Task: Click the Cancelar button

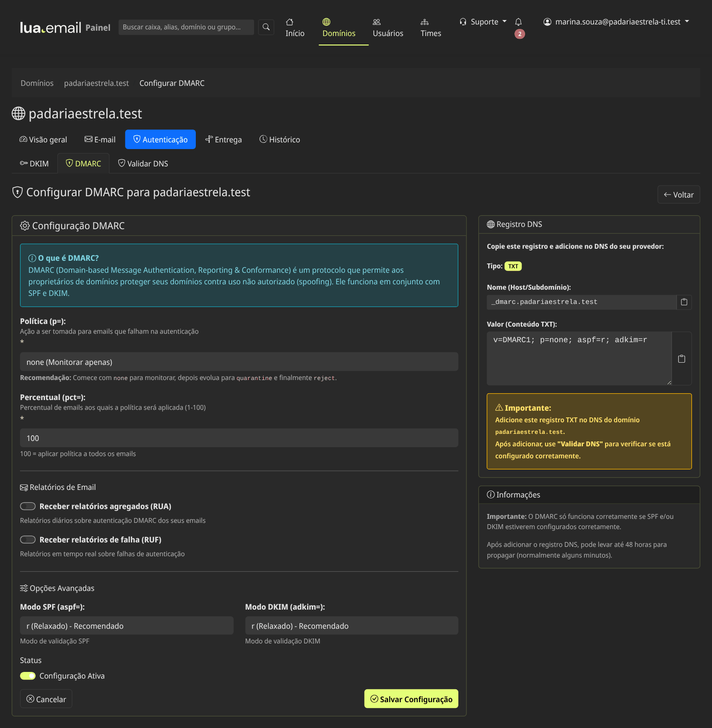Action: [x=46, y=699]
